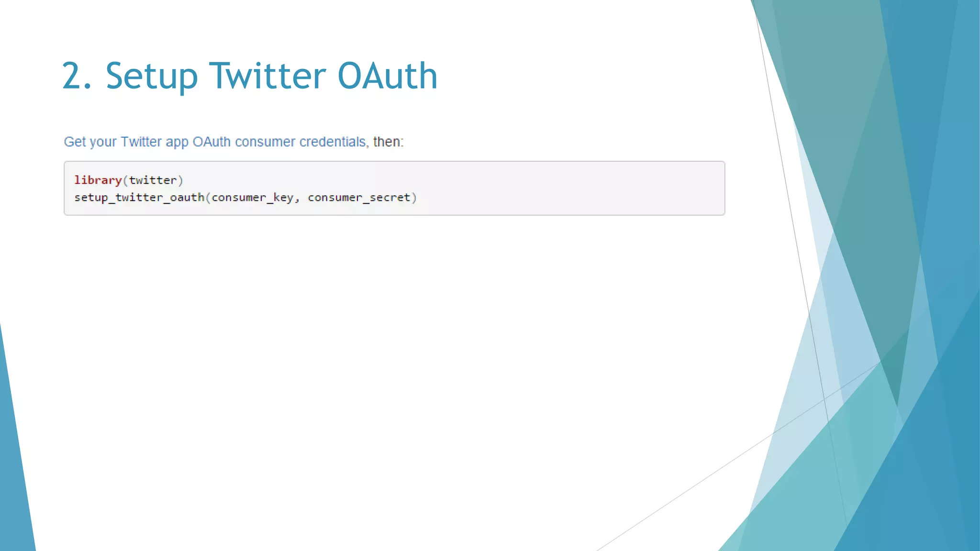Click the 'setup_twitter_oauth(consumer_key, consumer_secret)' code line

tap(245, 198)
